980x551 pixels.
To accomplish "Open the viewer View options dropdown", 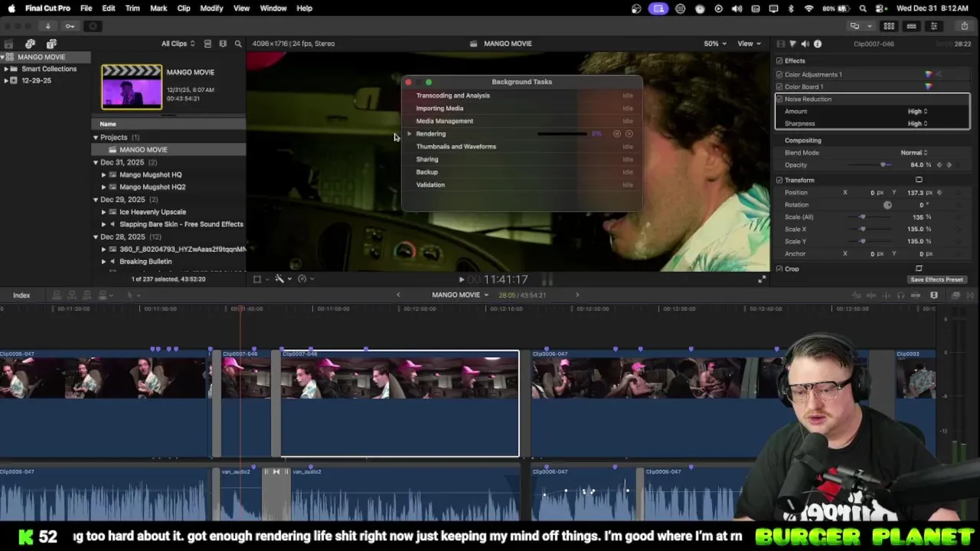I will tap(748, 44).
